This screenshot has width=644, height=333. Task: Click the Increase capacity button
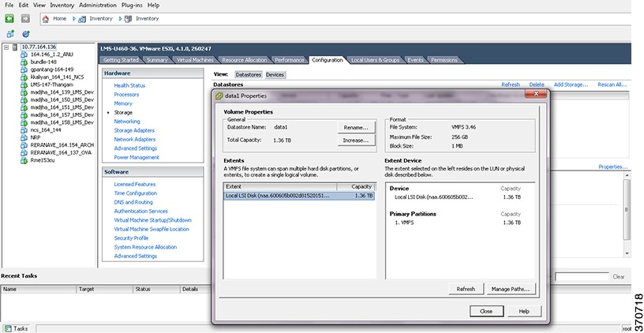[x=356, y=140]
